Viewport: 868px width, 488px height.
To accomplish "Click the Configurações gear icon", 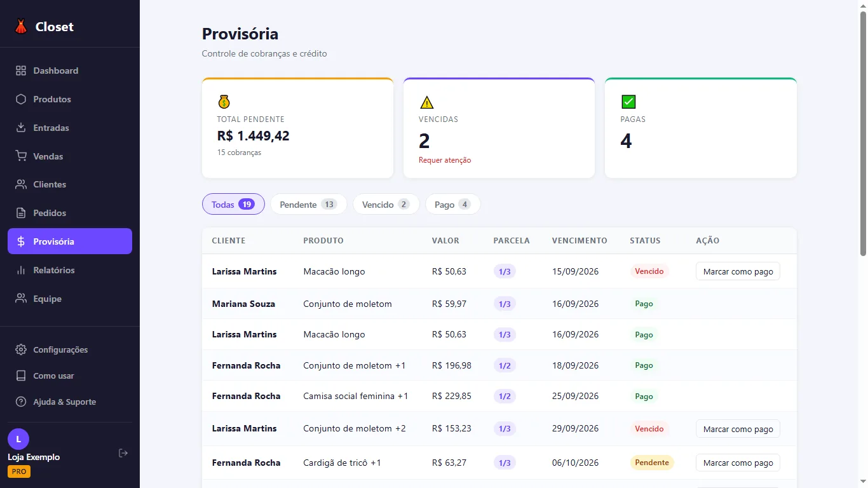I will point(21,349).
